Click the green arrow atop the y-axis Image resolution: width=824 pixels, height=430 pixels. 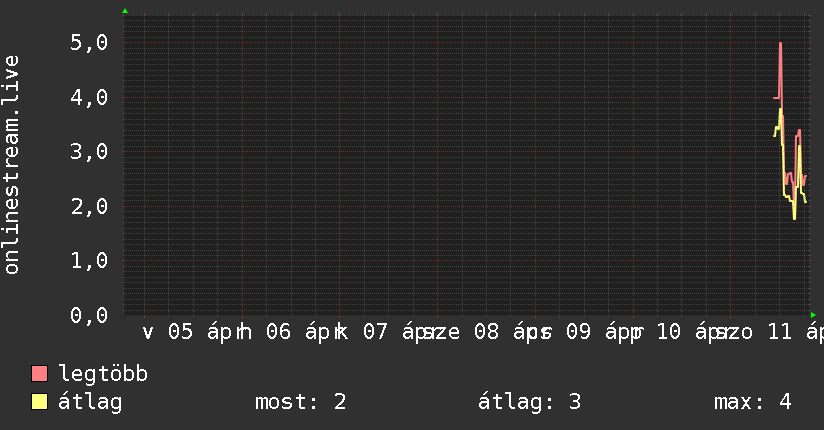click(x=124, y=11)
